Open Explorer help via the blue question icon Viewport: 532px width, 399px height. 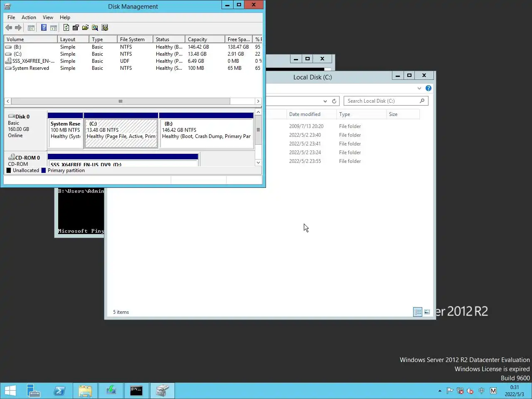[429, 88]
